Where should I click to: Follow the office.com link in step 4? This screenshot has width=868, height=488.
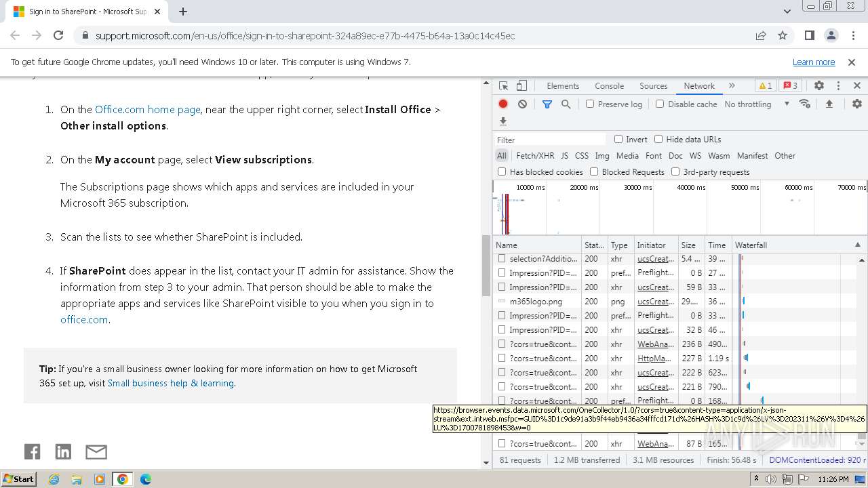tap(84, 319)
